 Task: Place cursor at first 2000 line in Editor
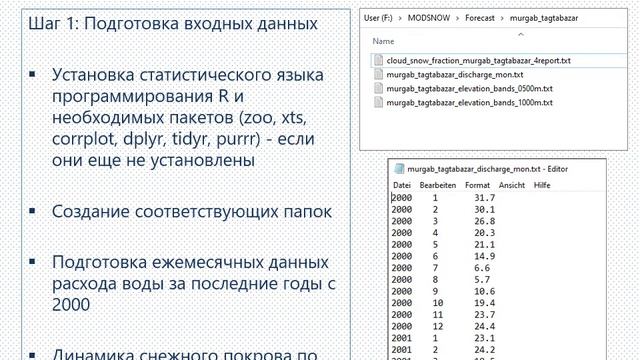[402, 198]
